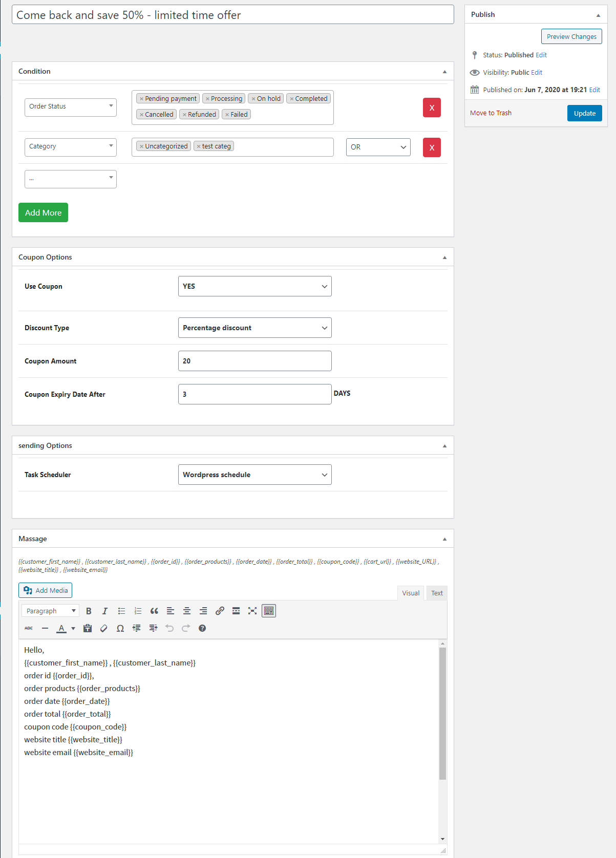Delete the Category condition row
Viewport: 616px width, 858px height.
click(432, 147)
